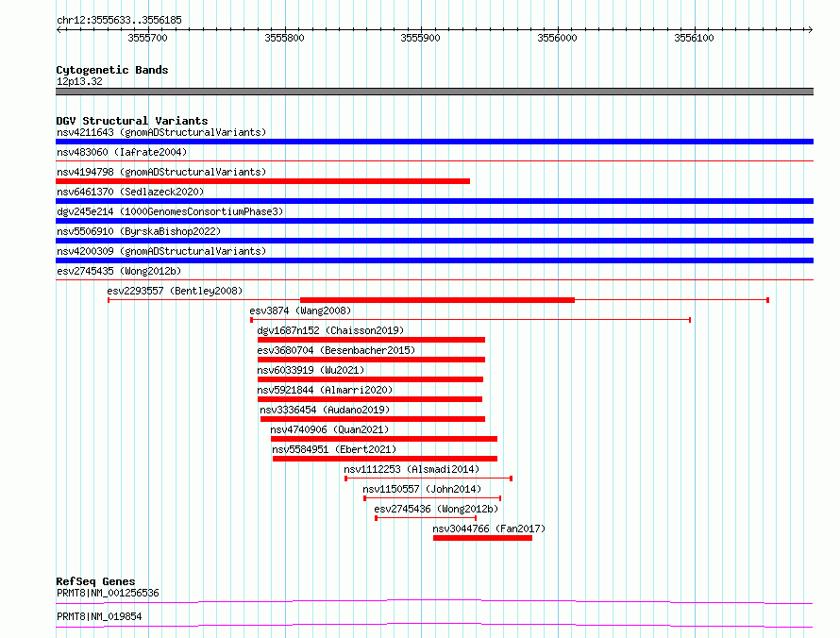Open nsv4740906 (Quan2021) label

click(329, 429)
